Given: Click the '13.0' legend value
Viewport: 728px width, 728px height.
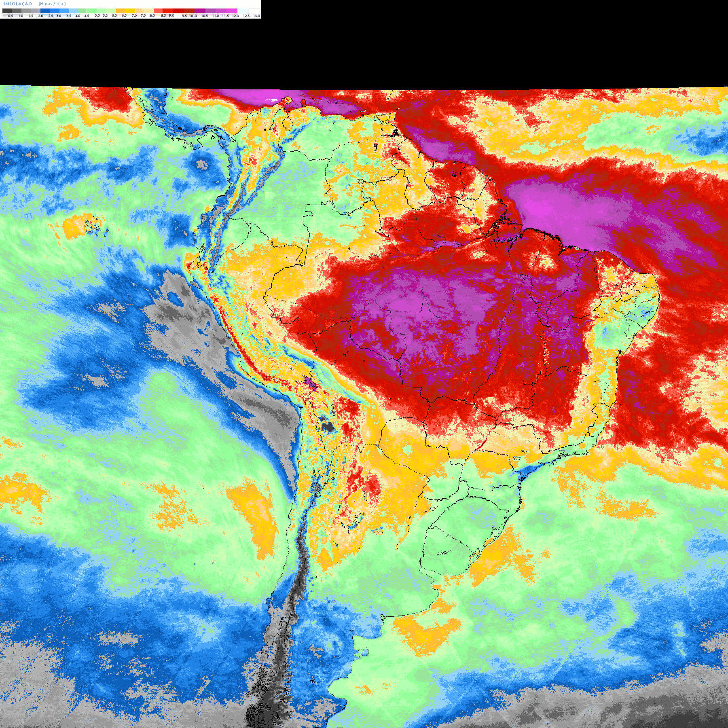Looking at the screenshot, I should click(x=256, y=16).
